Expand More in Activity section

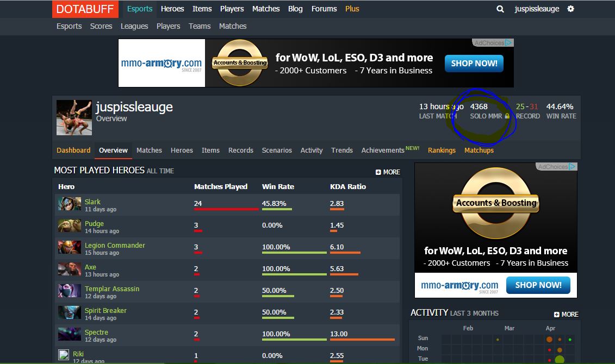566,314
